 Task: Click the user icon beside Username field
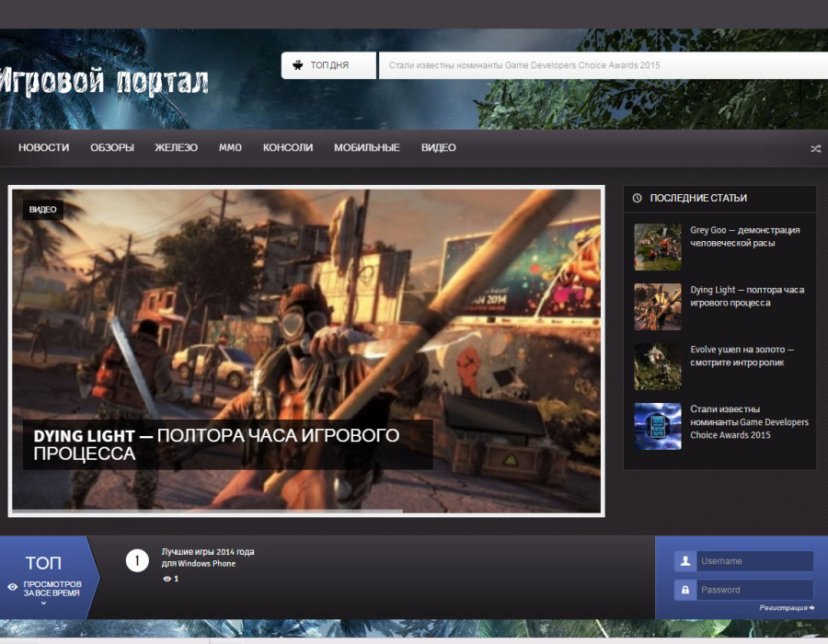(684, 561)
